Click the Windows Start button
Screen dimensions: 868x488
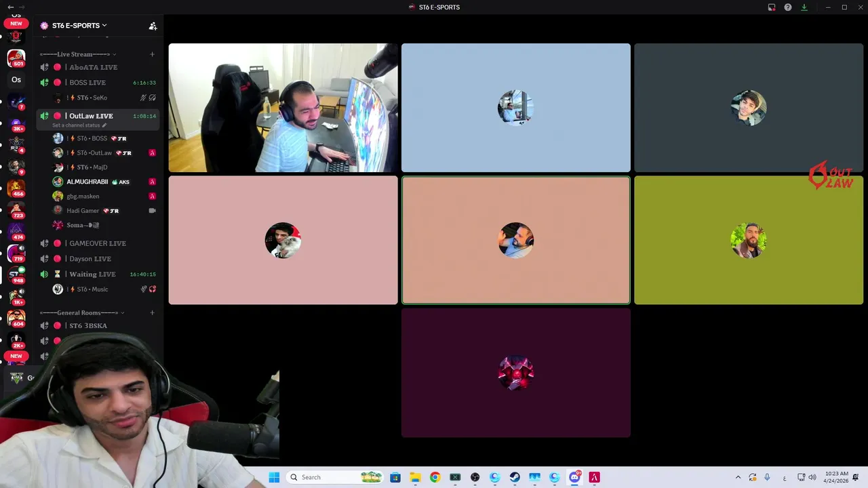pos(274,477)
